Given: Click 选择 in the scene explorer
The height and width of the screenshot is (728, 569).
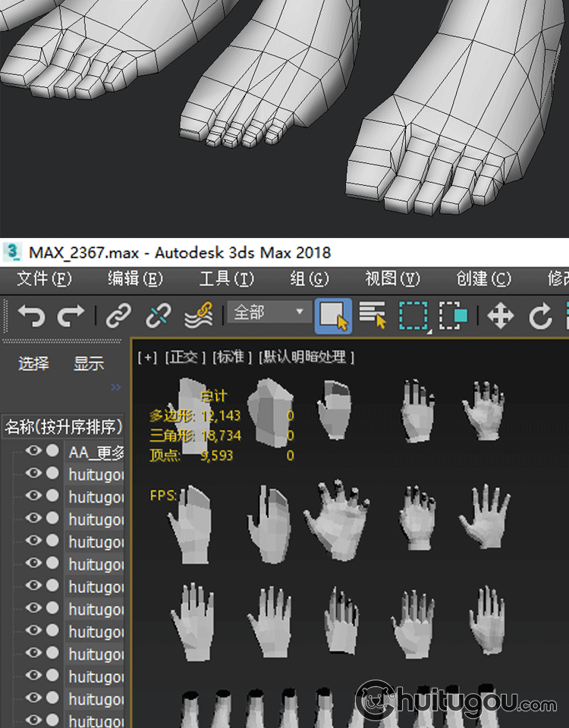Looking at the screenshot, I should point(33,364).
